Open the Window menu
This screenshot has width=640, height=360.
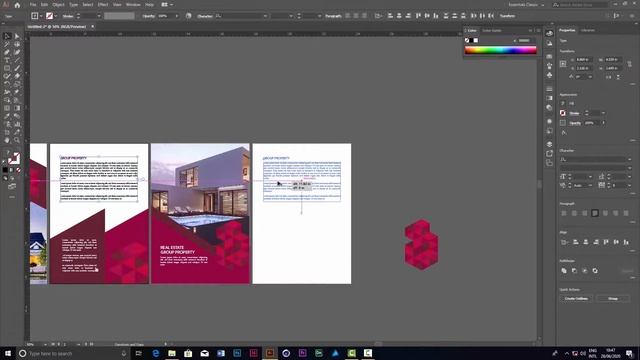pos(133,5)
